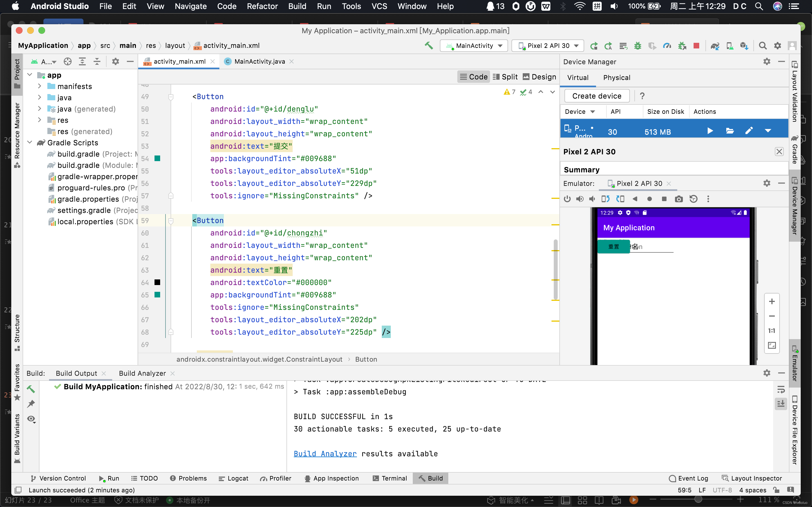
Task: Open the Refactor menu
Action: click(262, 6)
